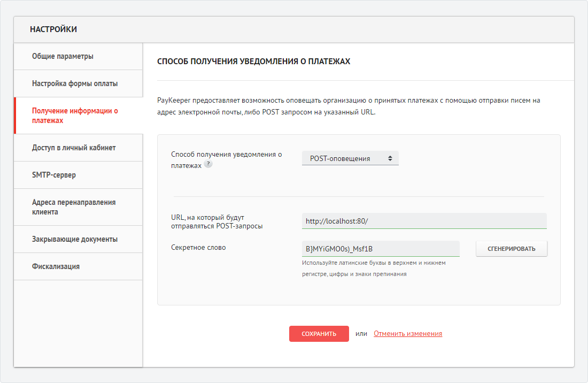Open the Фискализация settings section
The height and width of the screenshot is (383, 588).
click(x=56, y=266)
